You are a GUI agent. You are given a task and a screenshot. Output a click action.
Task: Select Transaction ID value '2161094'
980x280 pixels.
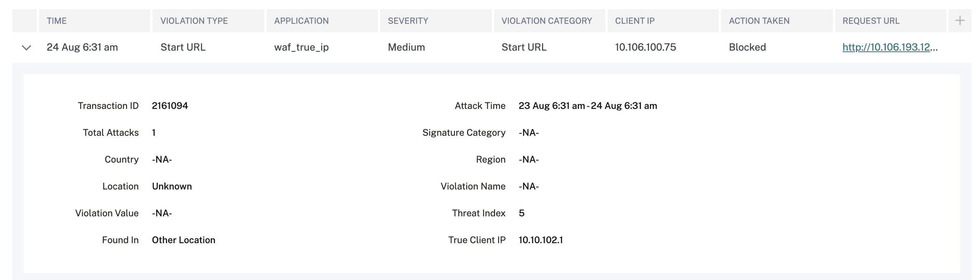pos(170,106)
